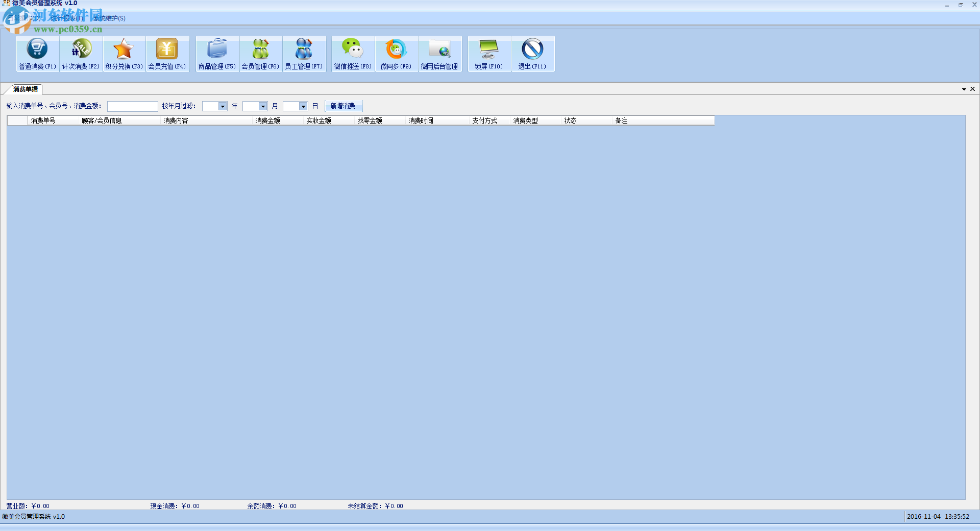Image resolution: width=980 pixels, height=531 pixels.
Task: Expand the month (月) filter dropdown
Action: pyautogui.click(x=263, y=106)
